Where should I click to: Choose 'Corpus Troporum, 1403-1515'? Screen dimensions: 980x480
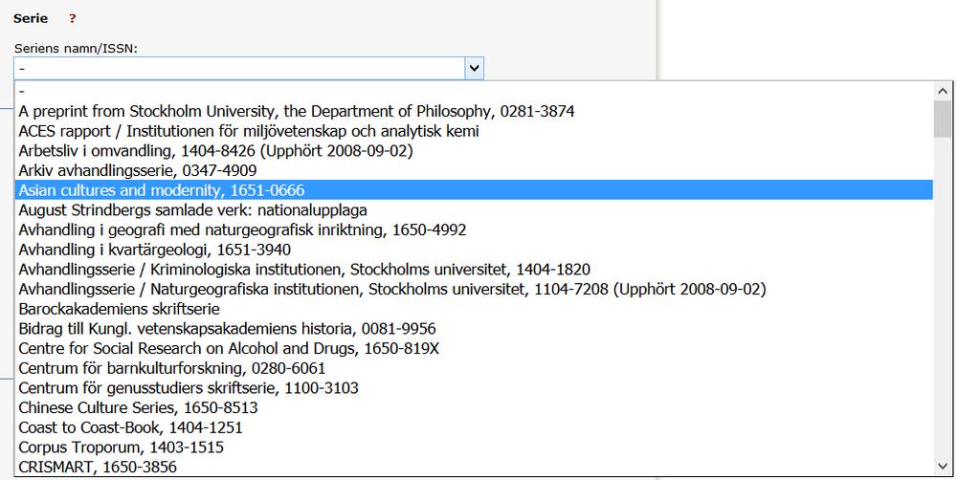coord(474,447)
